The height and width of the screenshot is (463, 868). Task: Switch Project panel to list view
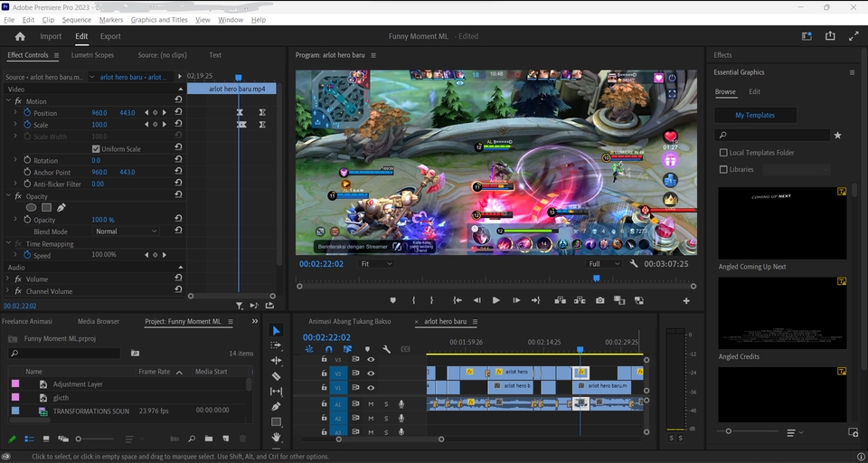pyautogui.click(x=29, y=439)
